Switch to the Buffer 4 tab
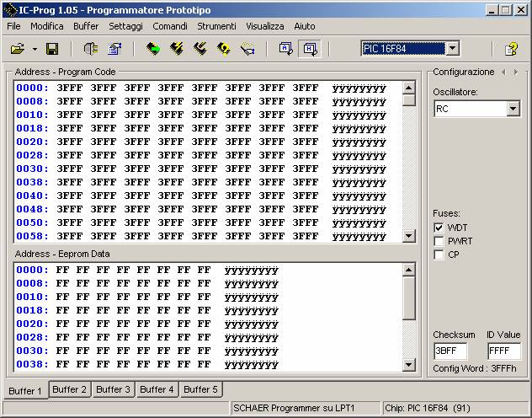 click(x=157, y=389)
